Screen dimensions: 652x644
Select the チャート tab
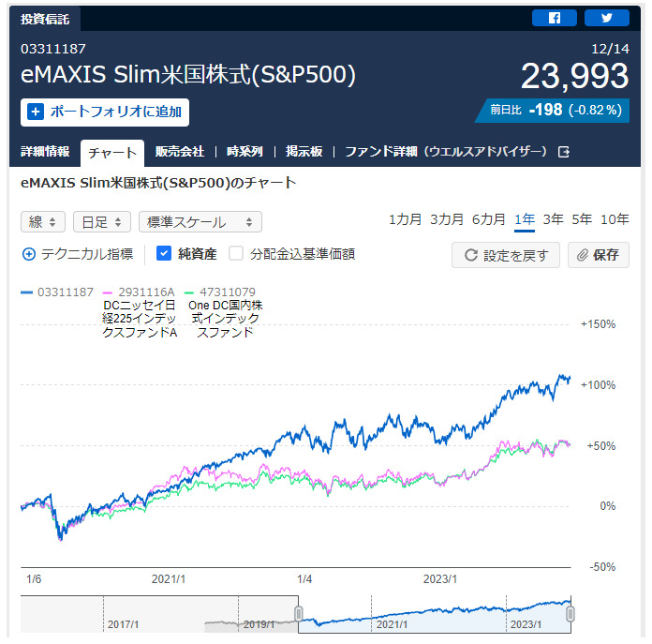112,153
